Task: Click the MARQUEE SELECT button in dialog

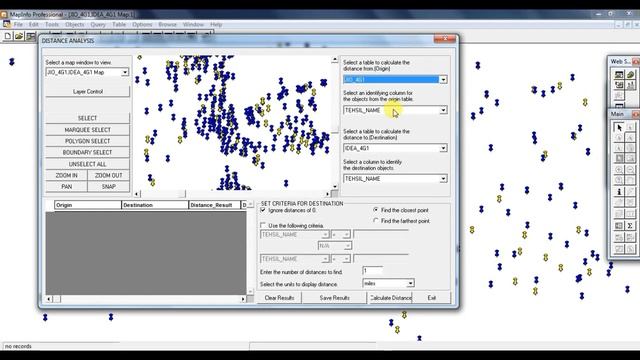Action: pos(88,130)
